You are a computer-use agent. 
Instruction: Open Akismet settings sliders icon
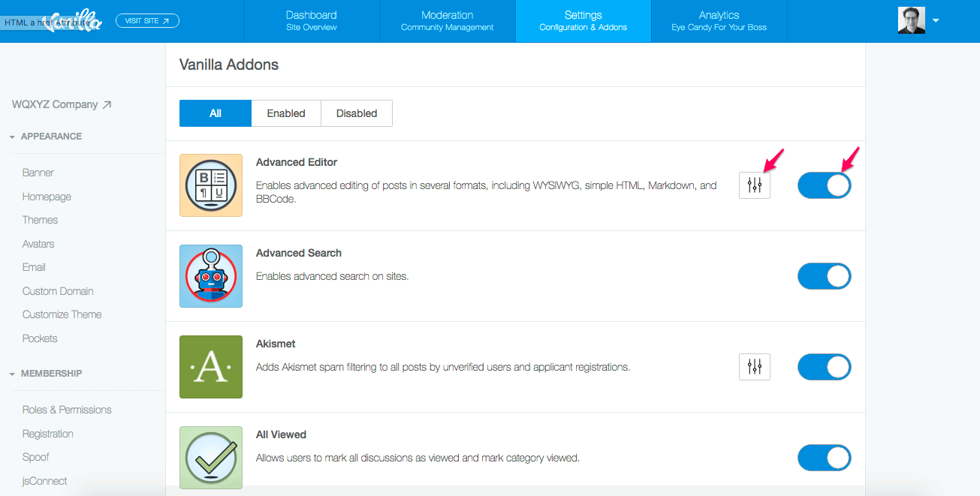point(755,367)
